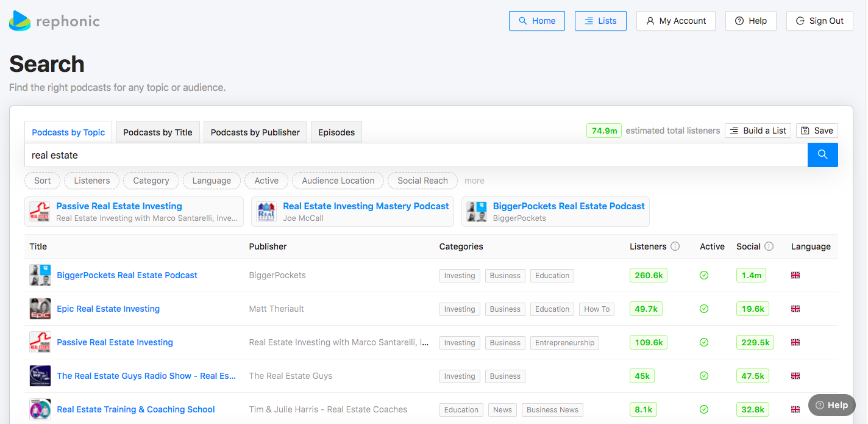Image resolution: width=868 pixels, height=424 pixels.
Task: Click the Rephonic logo icon
Action: (20, 21)
